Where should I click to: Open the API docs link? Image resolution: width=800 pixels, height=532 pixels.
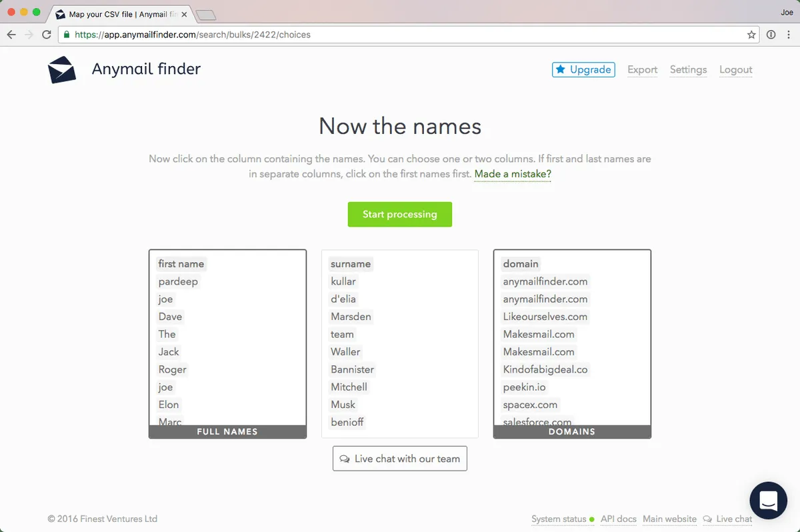pos(618,519)
